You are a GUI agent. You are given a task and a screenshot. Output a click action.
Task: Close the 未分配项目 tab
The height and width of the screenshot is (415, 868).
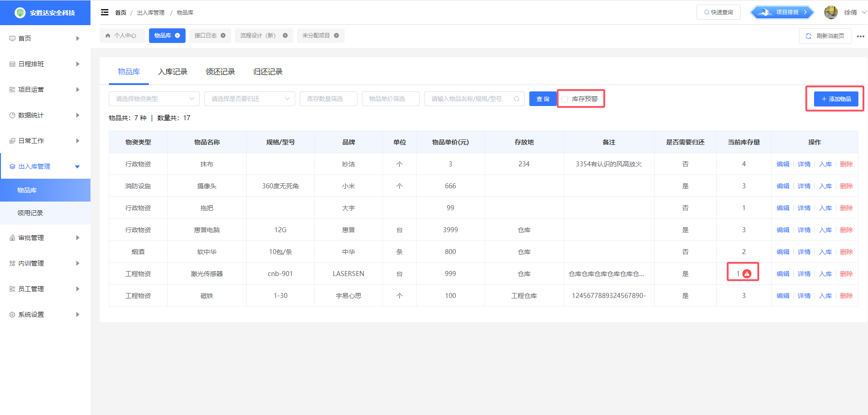click(x=336, y=36)
